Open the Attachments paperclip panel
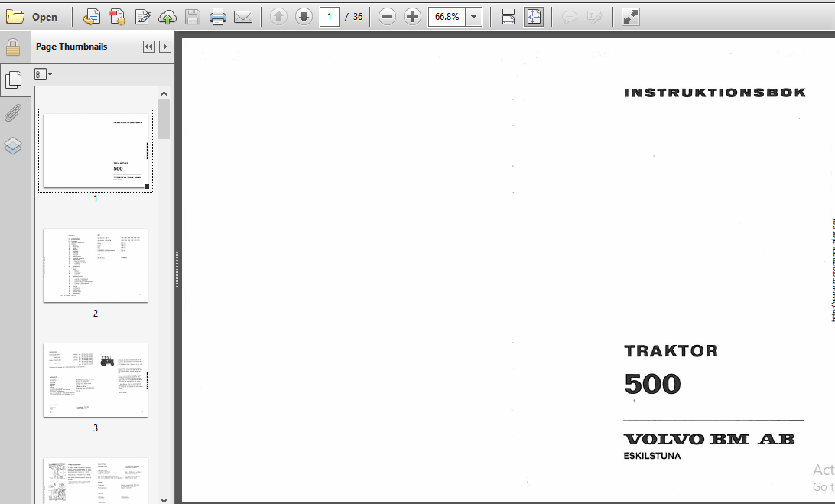Image resolution: width=835 pixels, height=504 pixels. click(13, 113)
